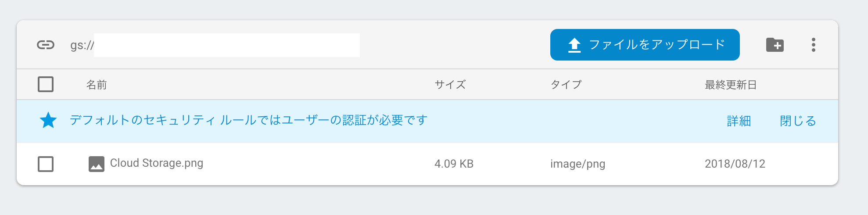Viewport: 868px width, 215px height.
Task: Sort by the タイプ column header
Action: (566, 85)
